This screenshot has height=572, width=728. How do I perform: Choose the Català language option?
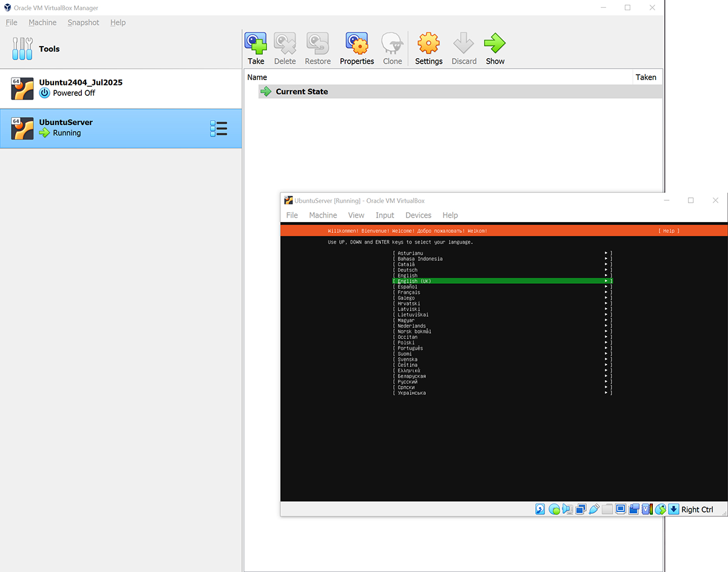pyautogui.click(x=502, y=264)
